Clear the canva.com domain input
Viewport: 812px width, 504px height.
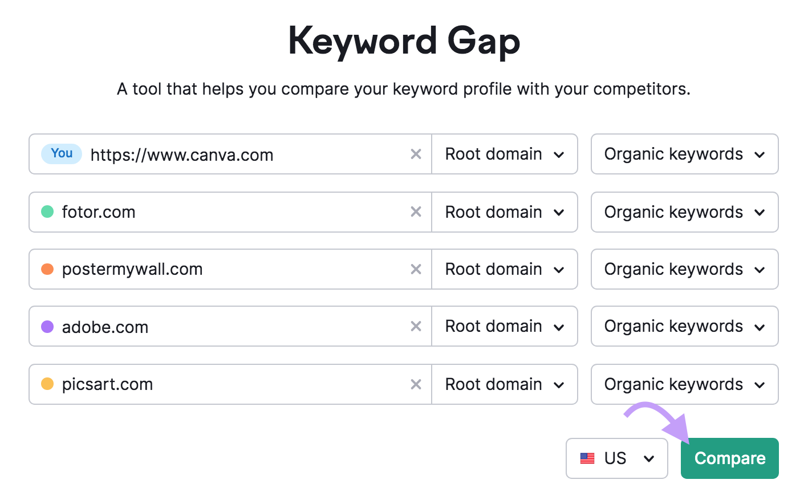click(416, 154)
